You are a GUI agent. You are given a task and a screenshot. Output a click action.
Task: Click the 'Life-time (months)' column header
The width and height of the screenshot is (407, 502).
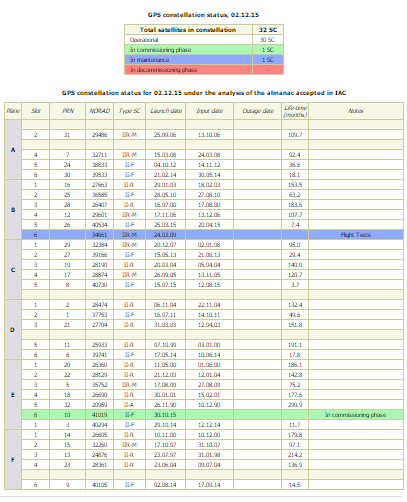coord(295,111)
